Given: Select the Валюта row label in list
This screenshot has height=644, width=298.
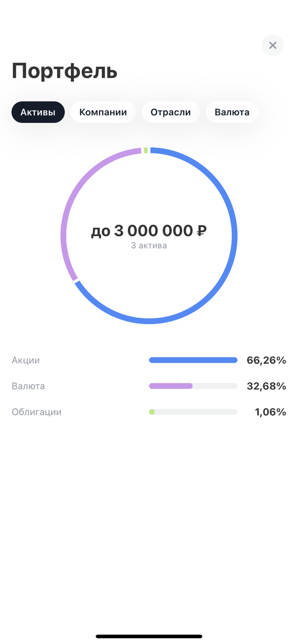Looking at the screenshot, I should point(28,386).
